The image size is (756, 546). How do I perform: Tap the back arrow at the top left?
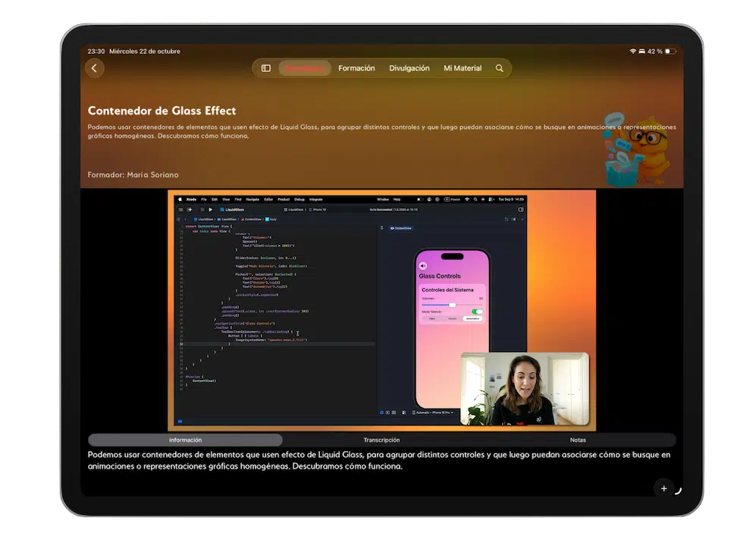point(94,67)
